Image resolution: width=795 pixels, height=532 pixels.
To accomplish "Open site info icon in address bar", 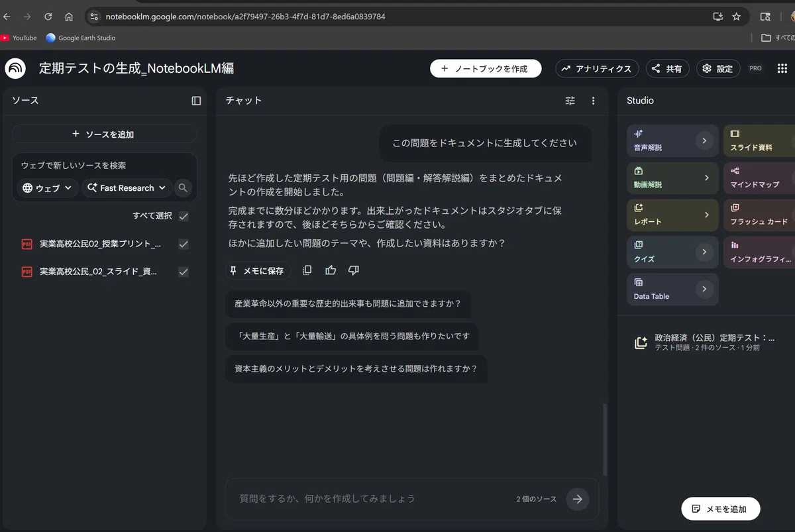I will pyautogui.click(x=93, y=17).
